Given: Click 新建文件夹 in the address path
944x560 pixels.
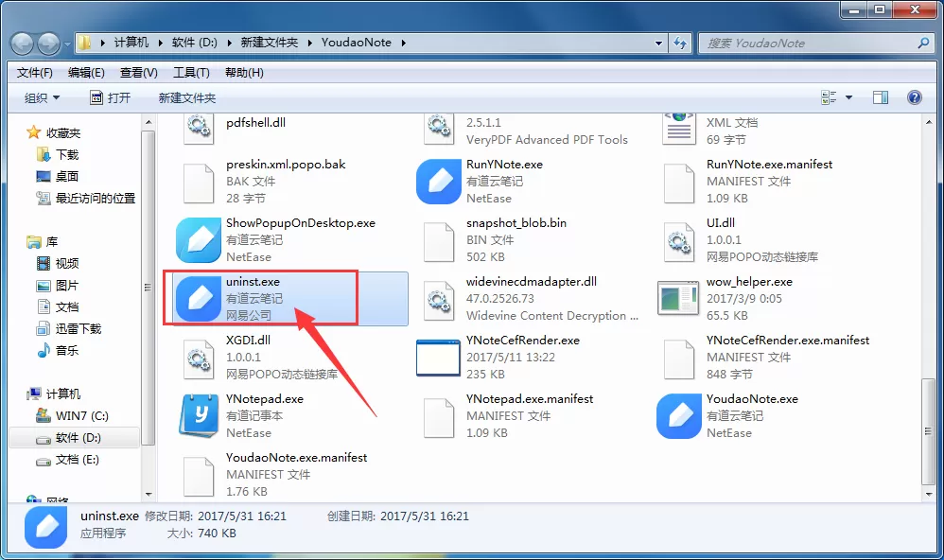Looking at the screenshot, I should (x=270, y=43).
